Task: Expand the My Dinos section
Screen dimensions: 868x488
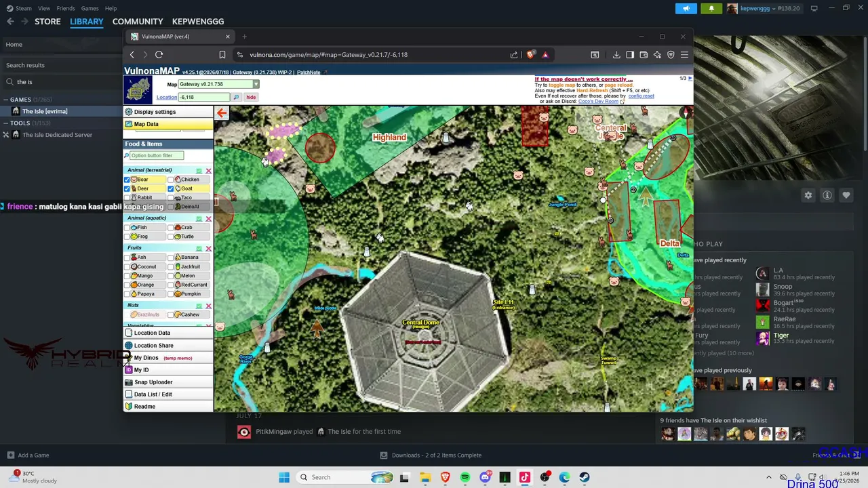Action: click(168, 358)
